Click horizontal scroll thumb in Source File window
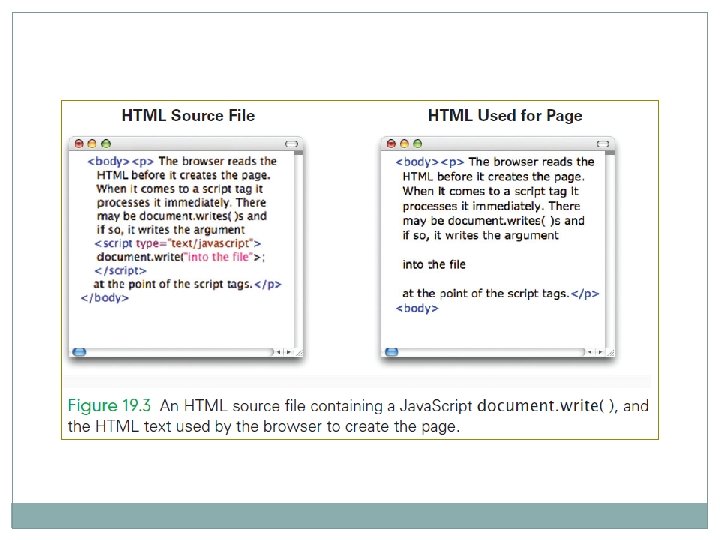Screen dimensions: 720x540 coord(79,352)
